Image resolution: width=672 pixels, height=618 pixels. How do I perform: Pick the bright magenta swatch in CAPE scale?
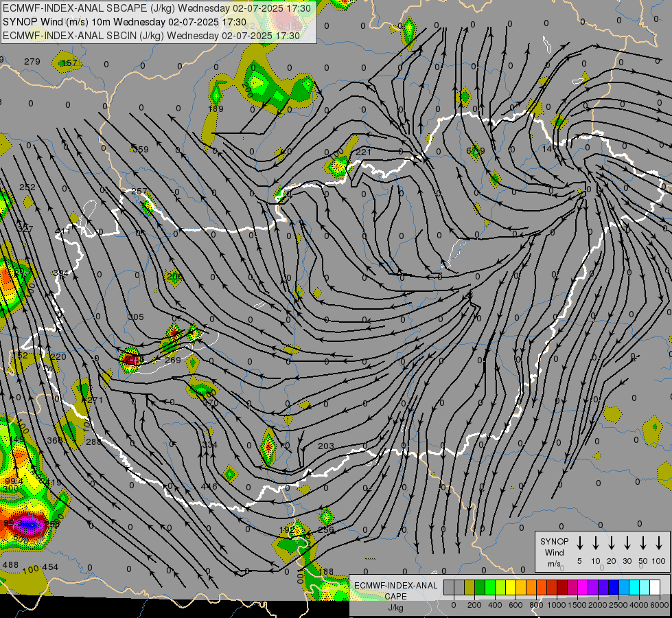point(583,588)
